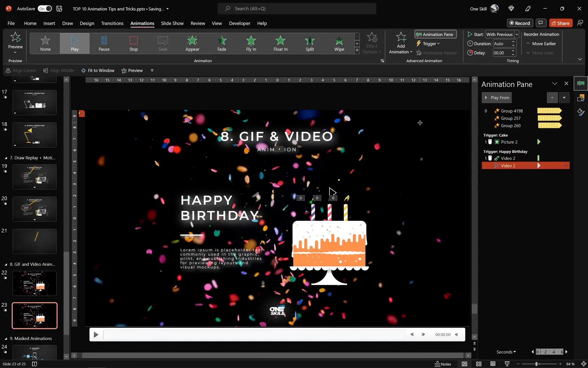Switch to Slide Sorter view

click(x=478, y=364)
